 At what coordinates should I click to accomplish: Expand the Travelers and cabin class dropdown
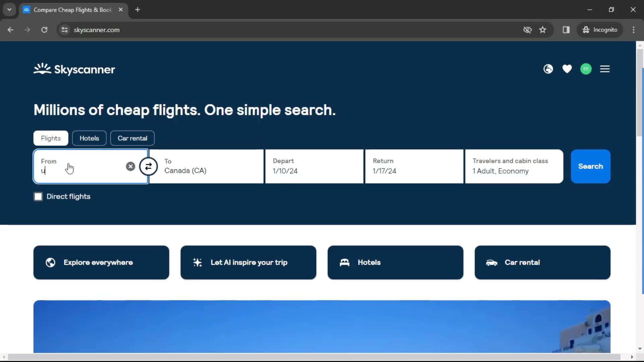pyautogui.click(x=515, y=166)
